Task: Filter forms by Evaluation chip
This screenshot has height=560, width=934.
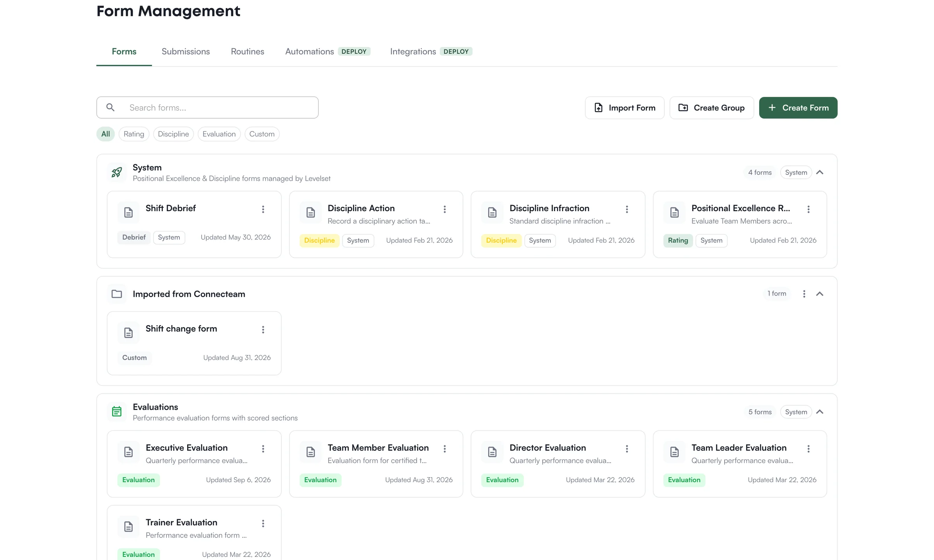Action: click(219, 134)
